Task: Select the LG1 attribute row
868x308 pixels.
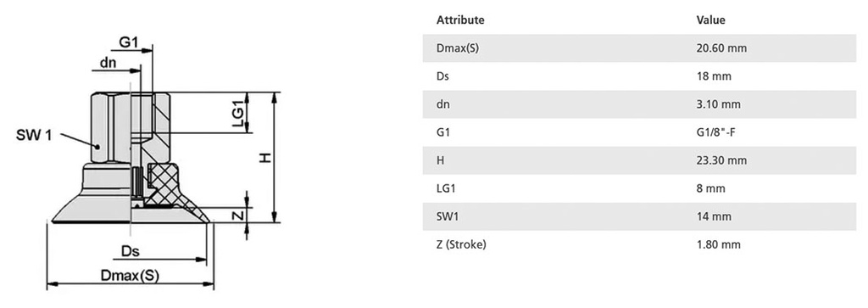Action: tap(639, 188)
